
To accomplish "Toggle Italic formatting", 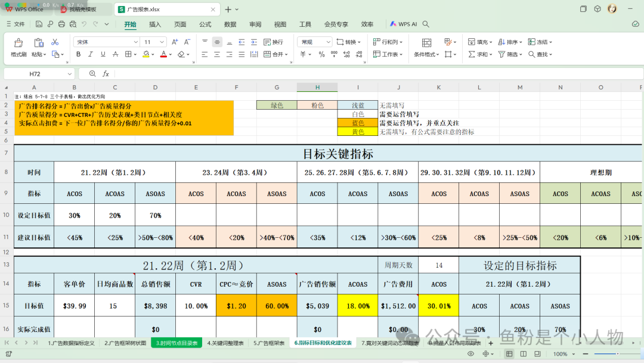I will (91, 54).
